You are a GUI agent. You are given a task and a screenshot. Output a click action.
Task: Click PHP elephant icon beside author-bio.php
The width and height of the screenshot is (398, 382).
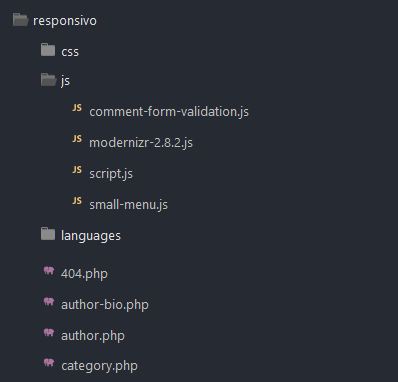tap(49, 302)
